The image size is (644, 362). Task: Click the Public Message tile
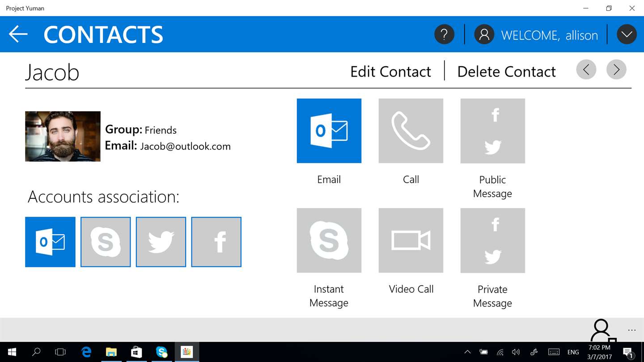(x=493, y=131)
